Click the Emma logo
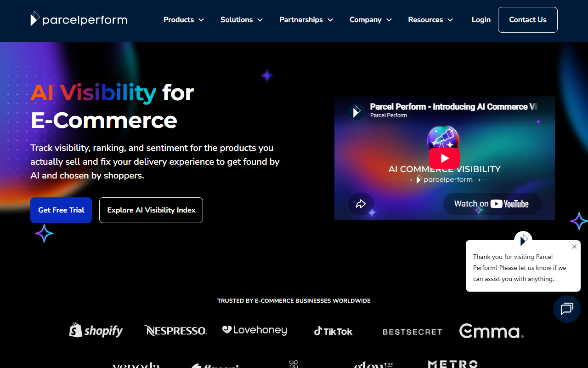The image size is (588, 368). [491, 331]
